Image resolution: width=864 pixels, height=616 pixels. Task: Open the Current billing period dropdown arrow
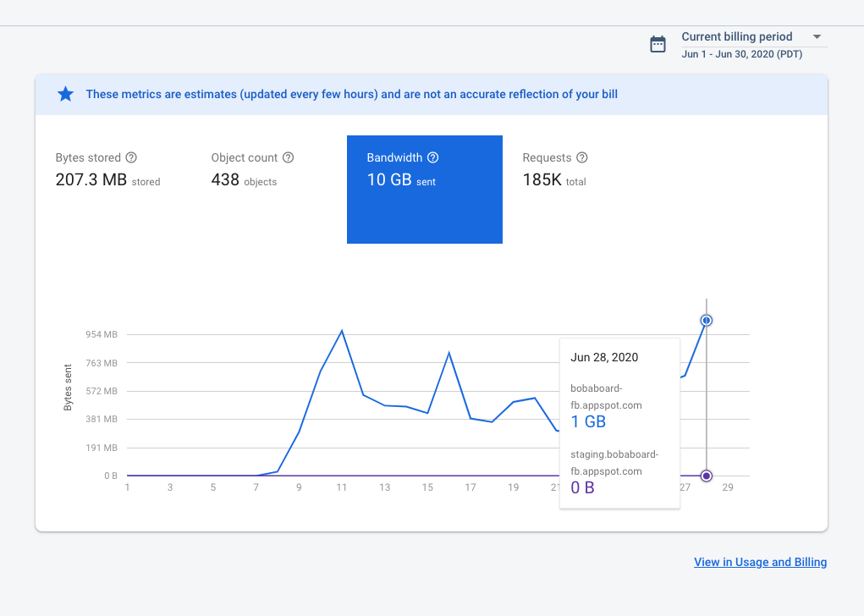coord(817,37)
